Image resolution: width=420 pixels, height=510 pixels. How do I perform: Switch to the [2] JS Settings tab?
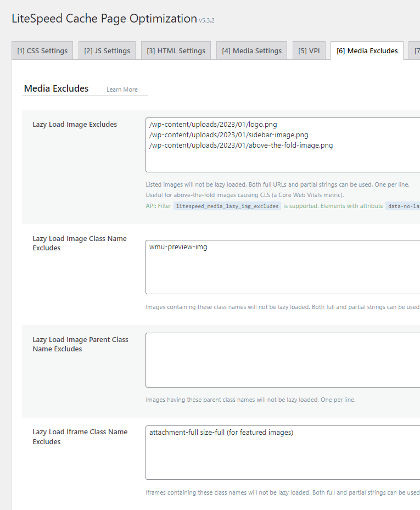coord(107,51)
